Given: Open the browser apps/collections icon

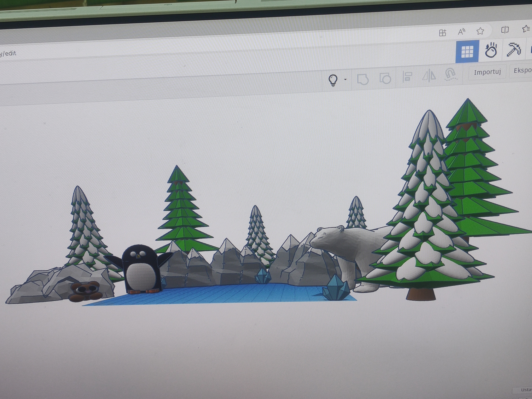Looking at the screenshot, I should (x=442, y=33).
